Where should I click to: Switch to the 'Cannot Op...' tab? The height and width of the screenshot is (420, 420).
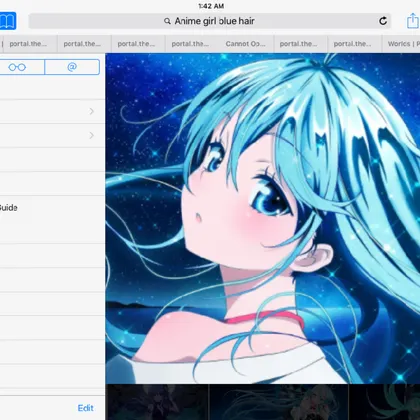pos(246,44)
